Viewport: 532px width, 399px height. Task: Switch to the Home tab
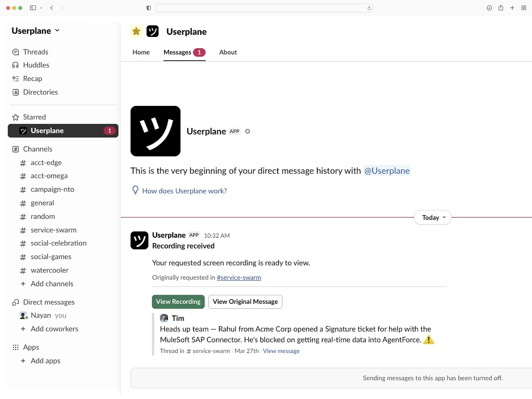[141, 52]
